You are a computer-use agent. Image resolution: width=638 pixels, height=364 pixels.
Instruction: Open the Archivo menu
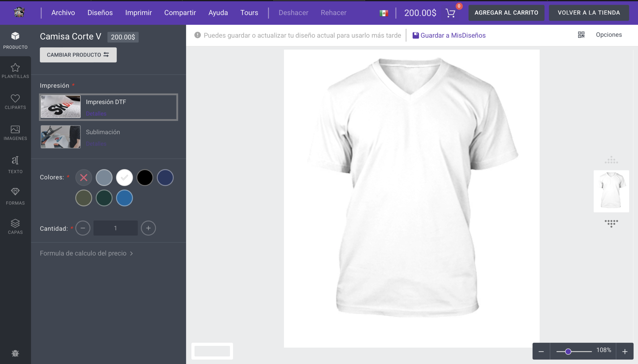pyautogui.click(x=63, y=12)
